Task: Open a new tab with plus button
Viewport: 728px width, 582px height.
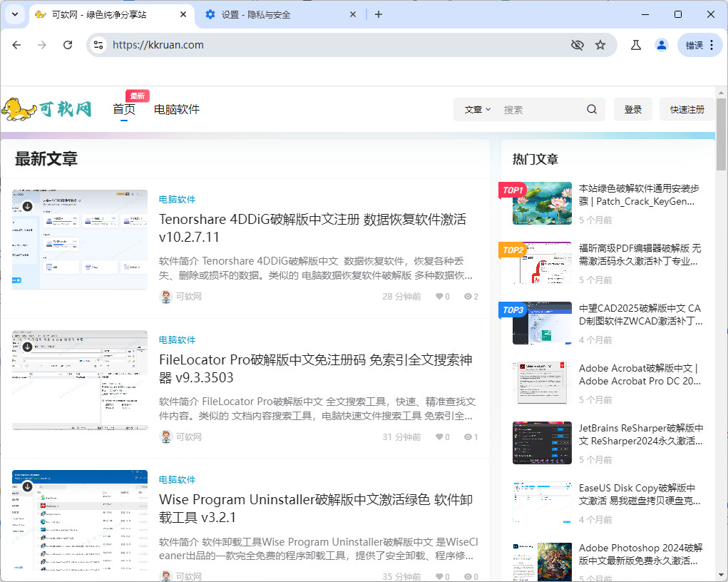Action: (x=379, y=14)
